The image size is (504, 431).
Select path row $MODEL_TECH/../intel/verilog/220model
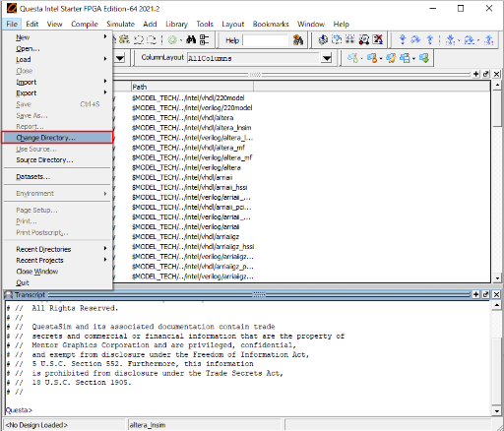point(192,107)
